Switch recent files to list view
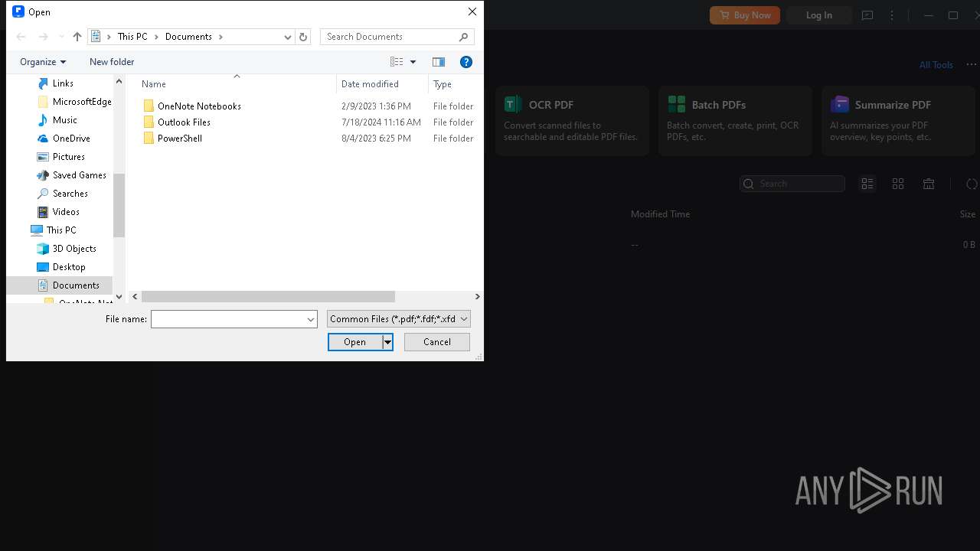Screen dimensions: 980x551 coord(867,184)
